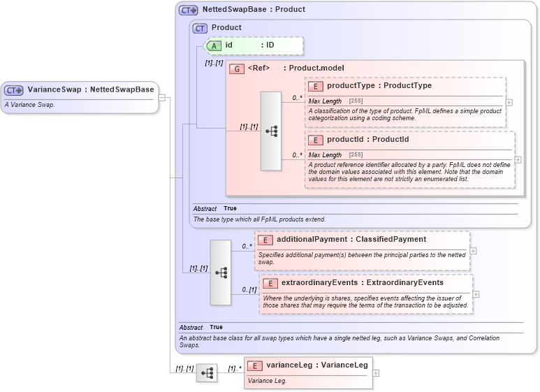Click the CT icon of VarianceSwap

click(x=14, y=90)
